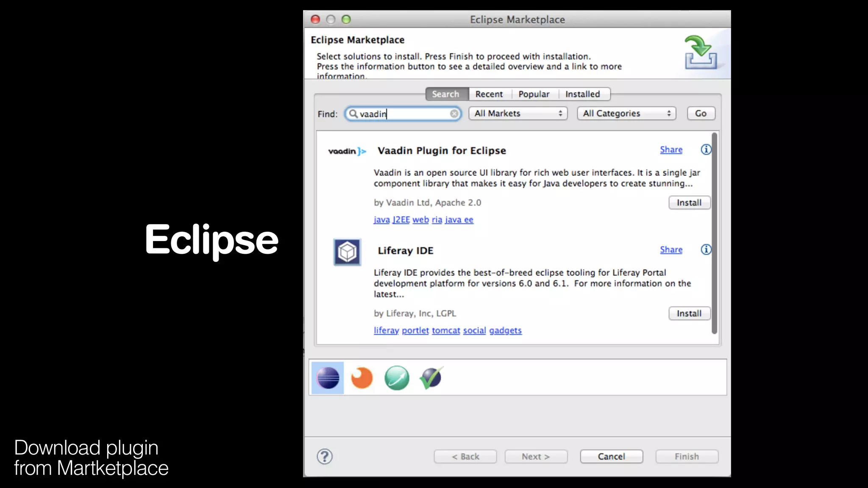Viewport: 868px width, 488px height.
Task: Click info icon for Liferay IDE
Action: point(706,250)
